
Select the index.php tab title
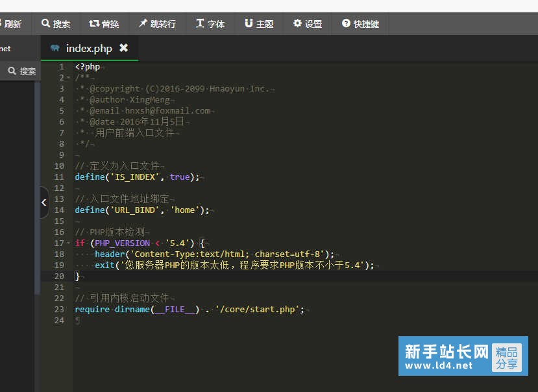[89, 49]
